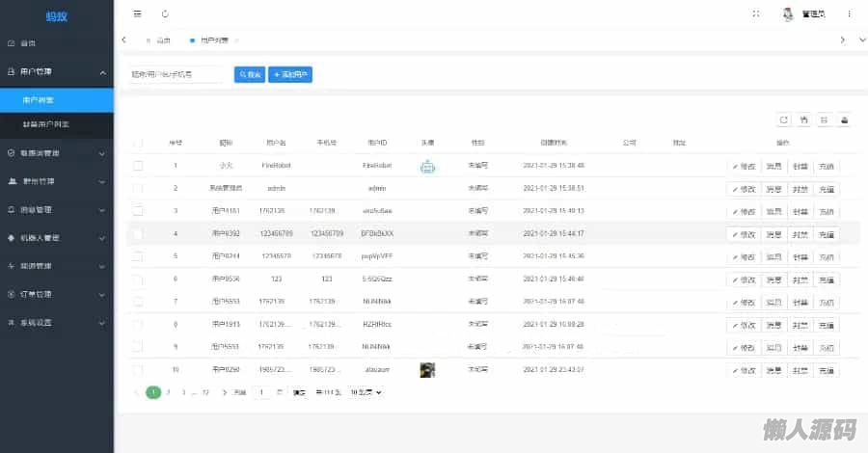This screenshot has height=453, width=868.
Task: Check the checkbox for row 1 FireRobot
Action: pos(138,166)
